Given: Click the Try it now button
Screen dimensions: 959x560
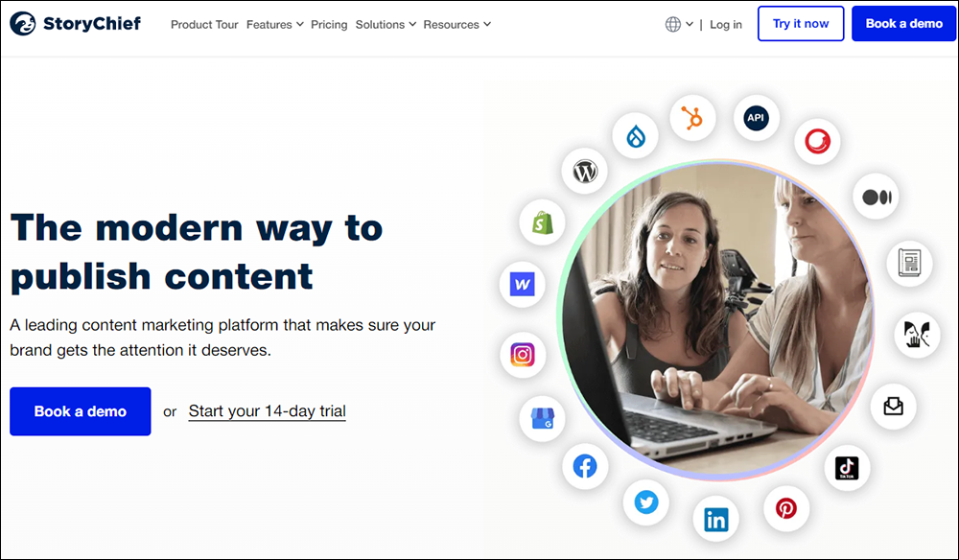Looking at the screenshot, I should pos(801,24).
